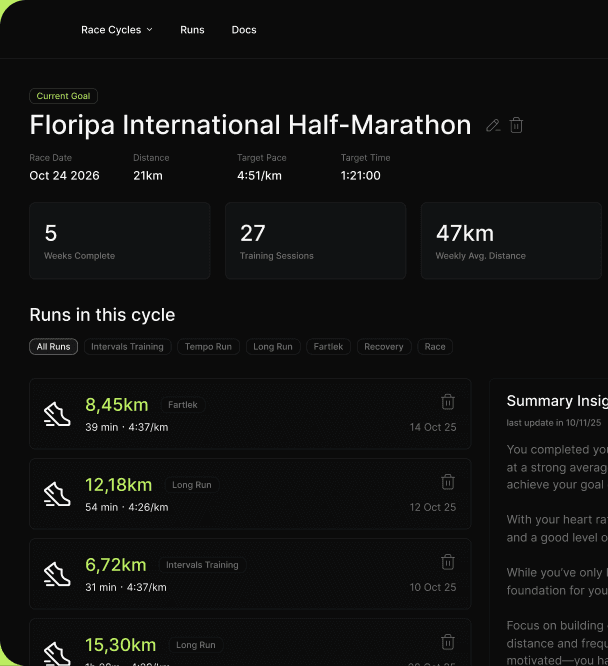The height and width of the screenshot is (666, 608).
Task: Click the Target Pace value 4:51/km
Action: coord(259,175)
